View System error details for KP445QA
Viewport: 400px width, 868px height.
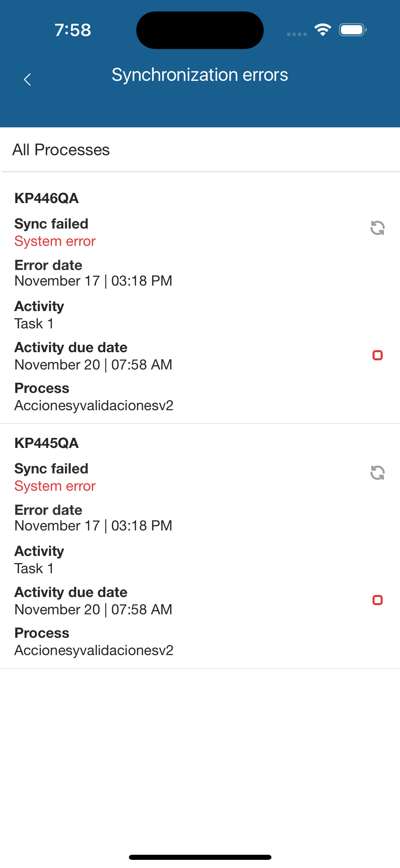tap(55, 486)
